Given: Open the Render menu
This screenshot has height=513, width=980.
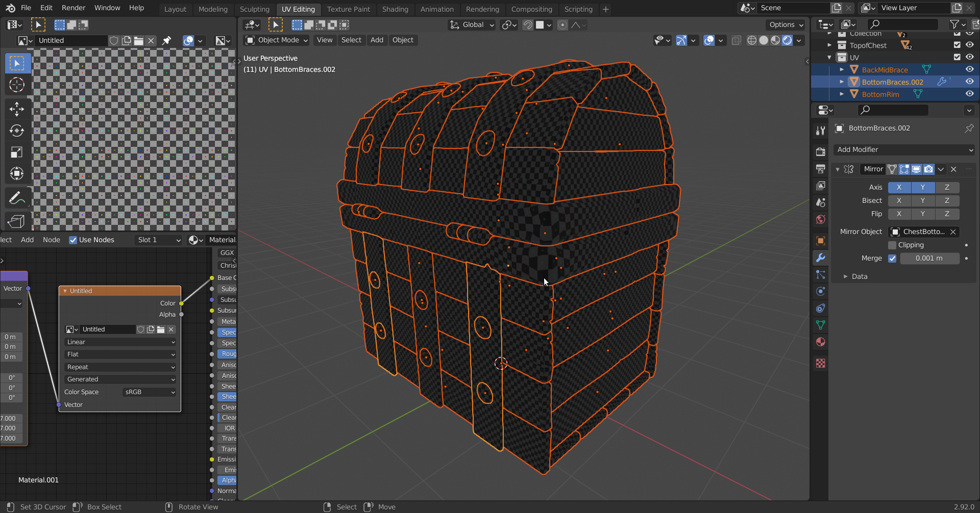Looking at the screenshot, I should pyautogui.click(x=73, y=8).
